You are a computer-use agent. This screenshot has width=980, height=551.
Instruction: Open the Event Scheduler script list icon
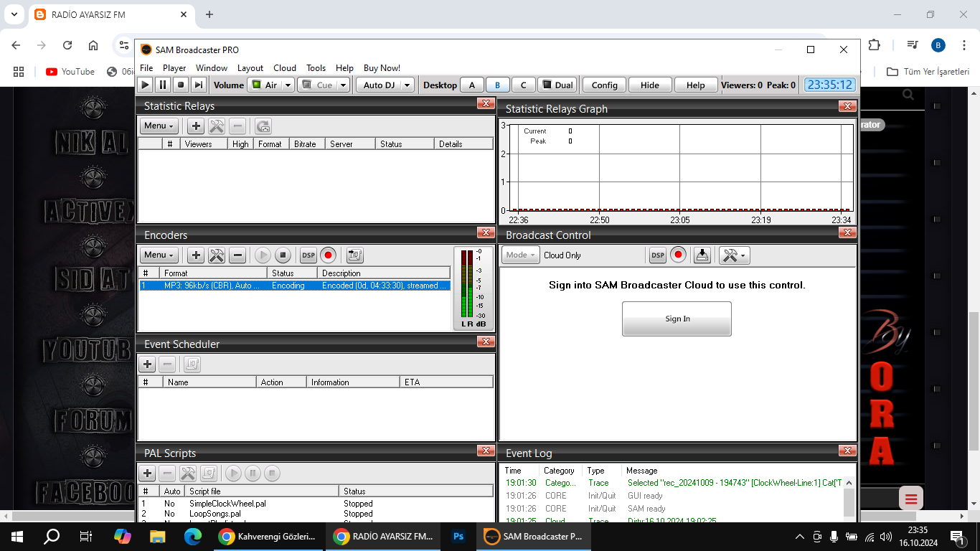(192, 364)
